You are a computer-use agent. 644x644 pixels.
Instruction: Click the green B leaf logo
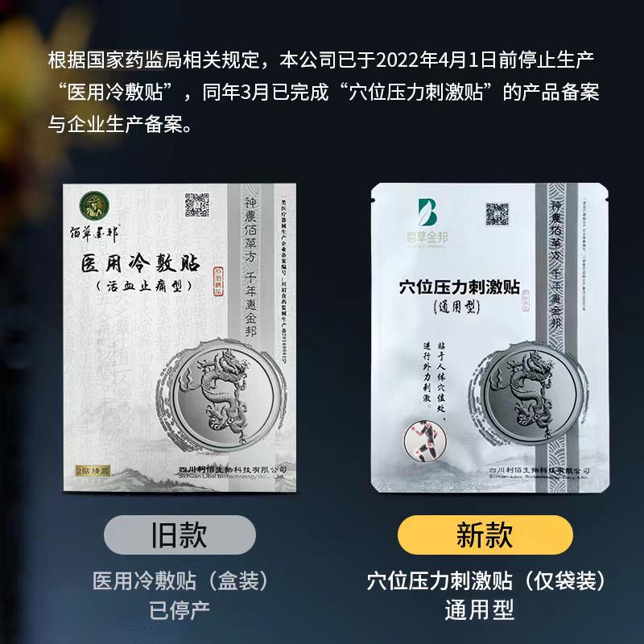427,213
